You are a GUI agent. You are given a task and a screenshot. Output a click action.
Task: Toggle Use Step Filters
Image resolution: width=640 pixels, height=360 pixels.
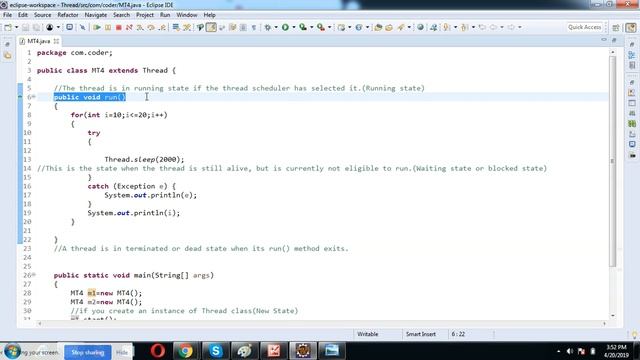[187, 27]
